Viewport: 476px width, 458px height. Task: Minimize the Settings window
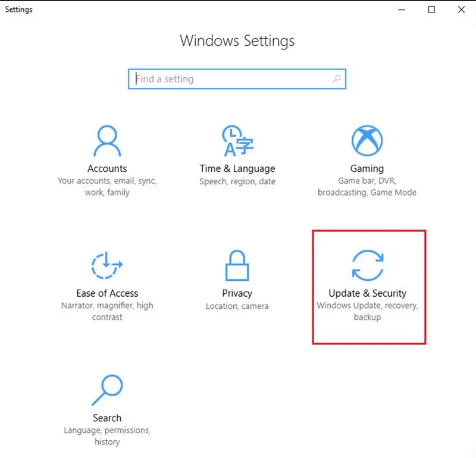coord(404,9)
